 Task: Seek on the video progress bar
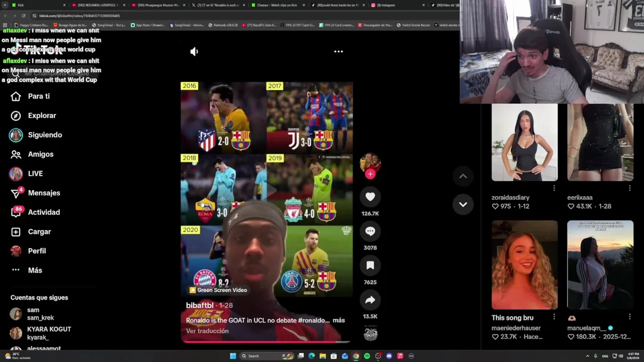(266, 342)
